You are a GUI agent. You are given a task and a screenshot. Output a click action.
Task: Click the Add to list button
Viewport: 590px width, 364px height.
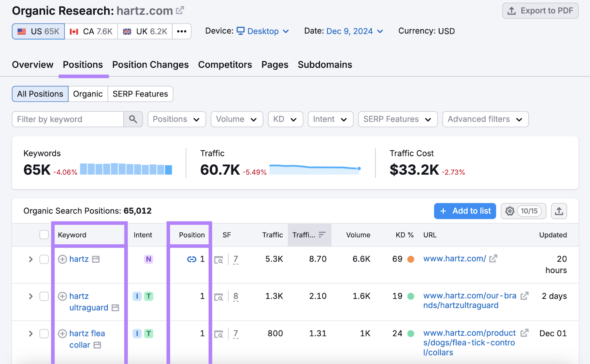tap(465, 211)
